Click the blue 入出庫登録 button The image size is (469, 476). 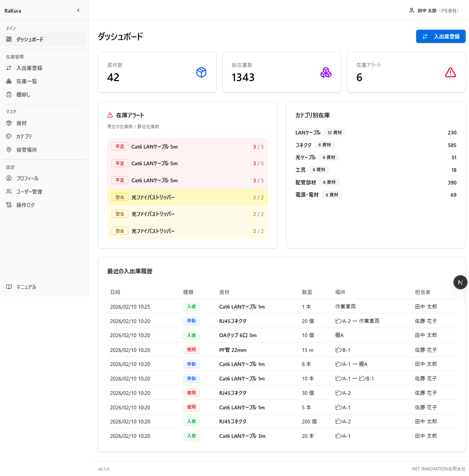pos(440,36)
